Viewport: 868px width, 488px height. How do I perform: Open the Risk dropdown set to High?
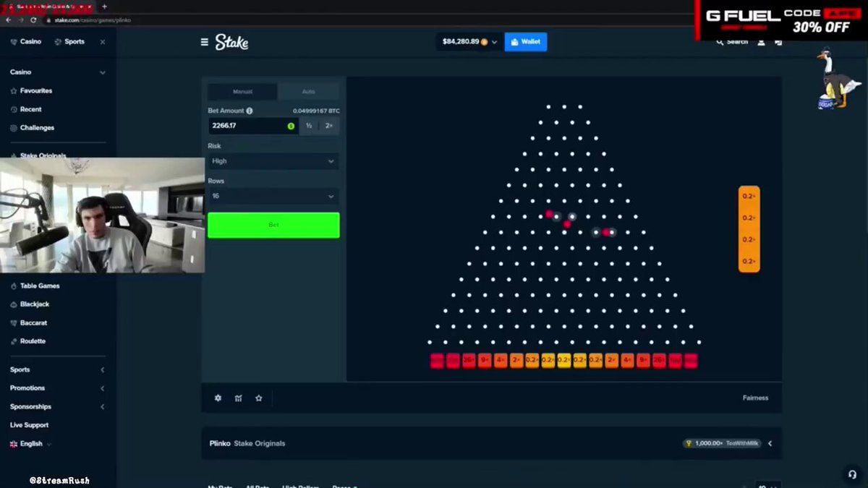click(x=273, y=161)
